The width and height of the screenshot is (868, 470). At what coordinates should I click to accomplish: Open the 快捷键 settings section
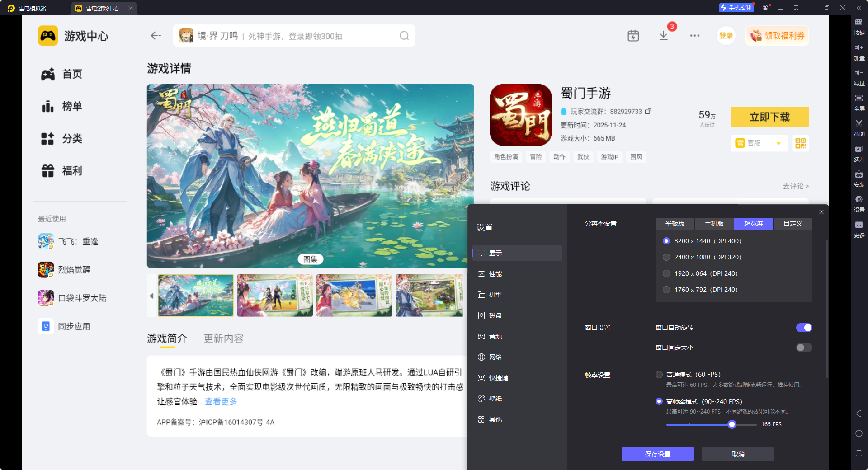point(497,377)
